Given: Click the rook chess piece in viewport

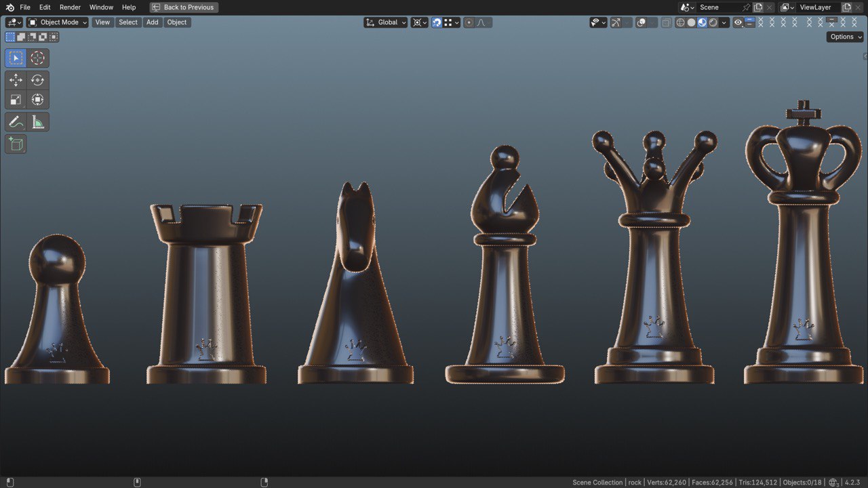Looking at the screenshot, I should click(x=206, y=293).
